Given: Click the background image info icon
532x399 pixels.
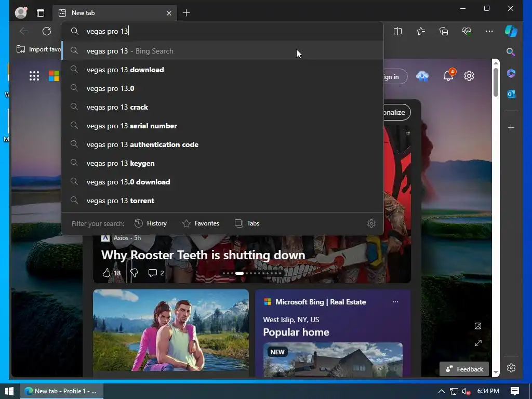Looking at the screenshot, I should [478, 326].
